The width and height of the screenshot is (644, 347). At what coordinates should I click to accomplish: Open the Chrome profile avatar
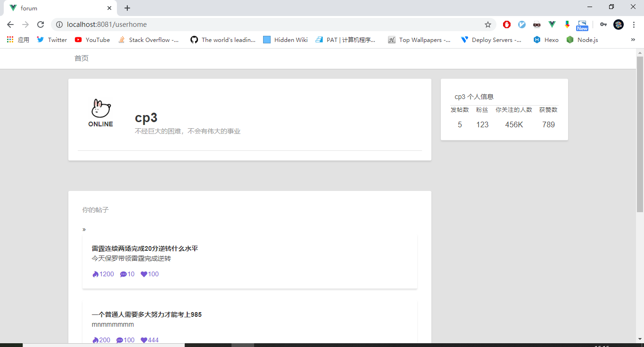[x=619, y=25]
